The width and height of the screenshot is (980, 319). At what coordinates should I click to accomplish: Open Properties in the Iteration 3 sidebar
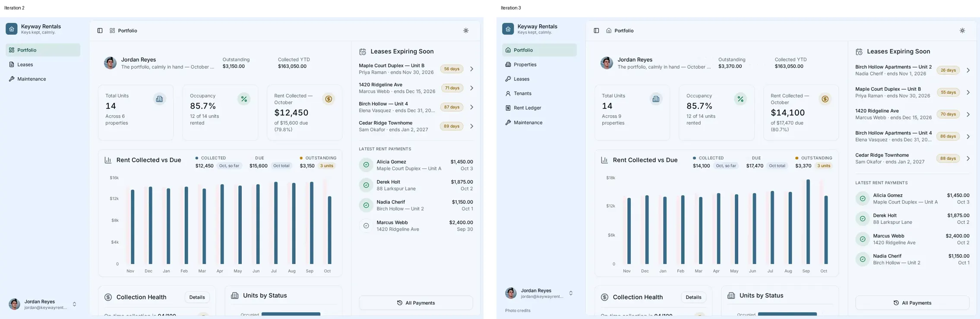click(539, 65)
